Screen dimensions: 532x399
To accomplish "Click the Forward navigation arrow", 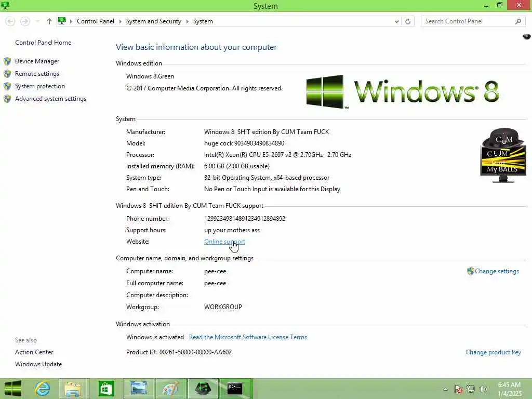I will [25, 21].
